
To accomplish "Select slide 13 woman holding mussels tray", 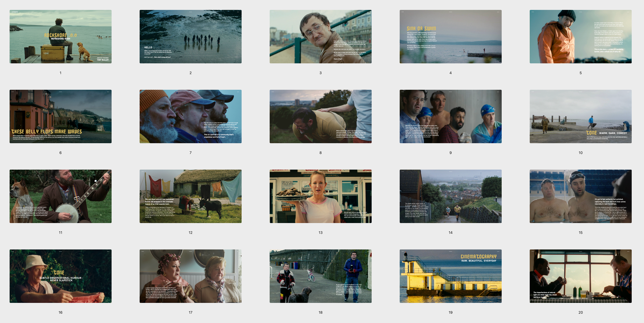I will click(x=320, y=196).
